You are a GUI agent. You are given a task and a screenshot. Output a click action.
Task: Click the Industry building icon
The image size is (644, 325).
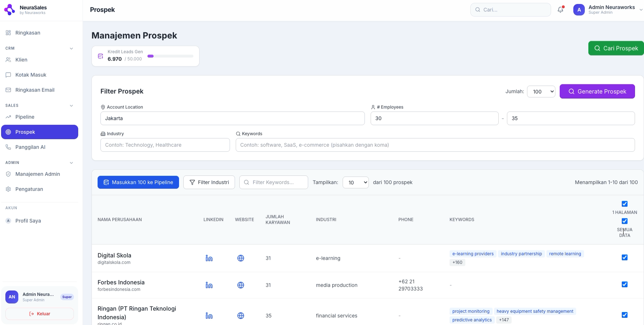click(103, 134)
